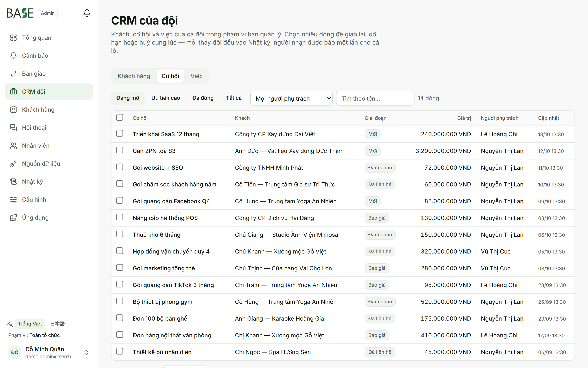Click the Hội thoại chat bubbles icon
The image size is (588, 368).
click(x=13, y=128)
